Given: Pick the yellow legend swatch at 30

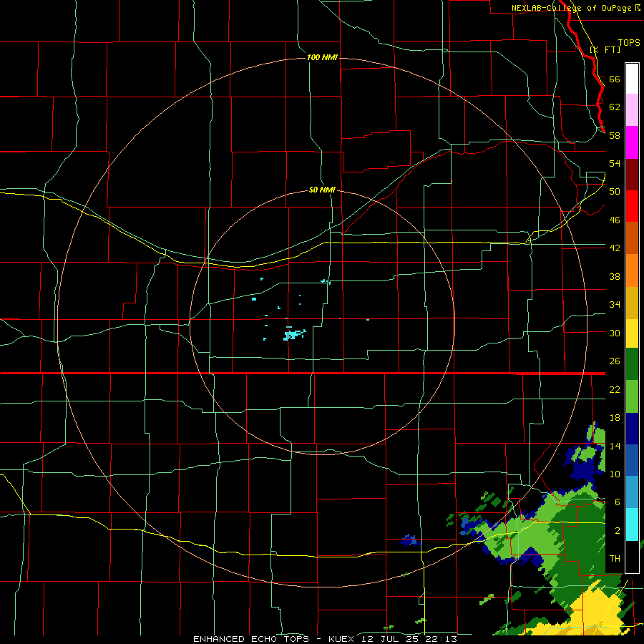Looking at the screenshot, I should point(632,333).
